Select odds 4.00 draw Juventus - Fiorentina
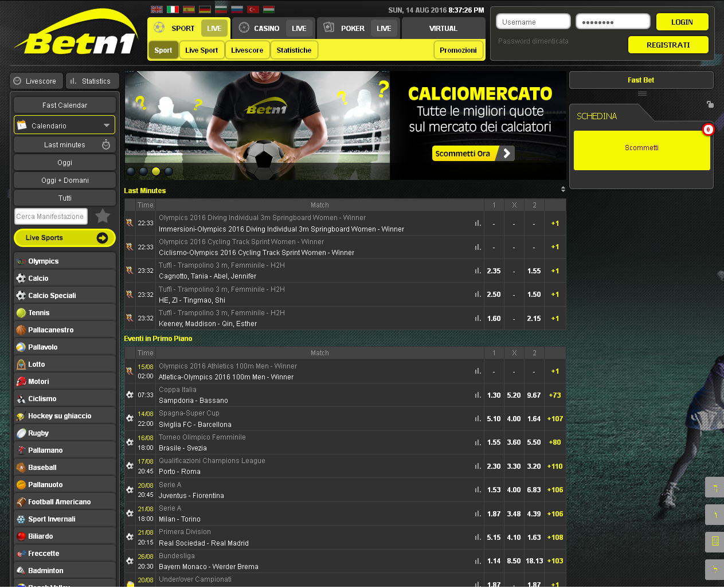Image resolution: width=724 pixels, height=588 pixels. click(514, 489)
